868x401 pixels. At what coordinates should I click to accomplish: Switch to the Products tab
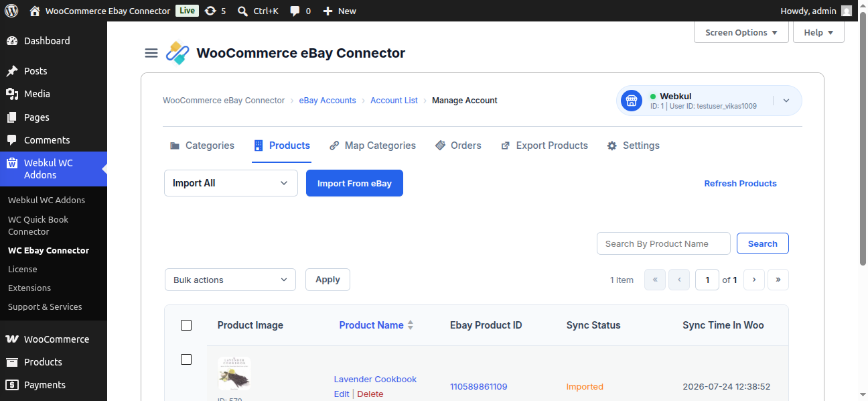click(x=281, y=146)
